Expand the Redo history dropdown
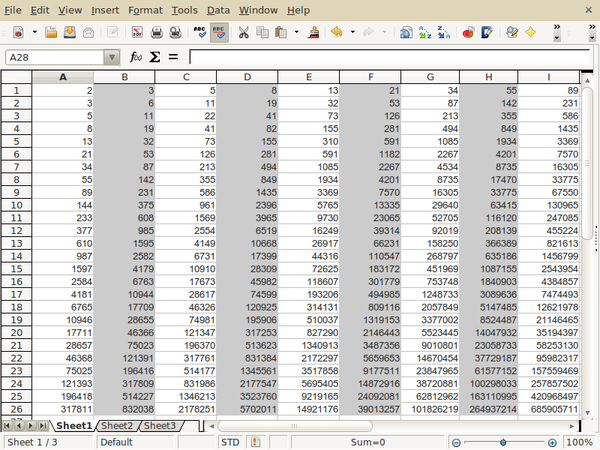 tap(384, 33)
